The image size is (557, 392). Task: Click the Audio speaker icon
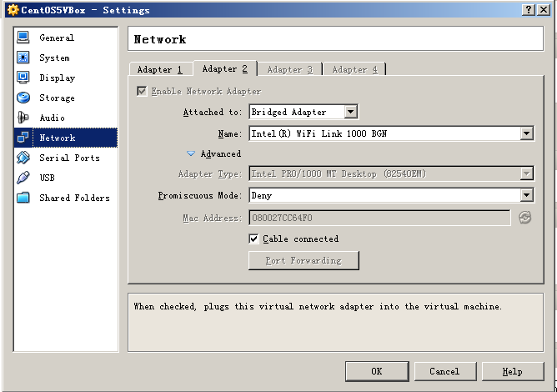click(23, 118)
